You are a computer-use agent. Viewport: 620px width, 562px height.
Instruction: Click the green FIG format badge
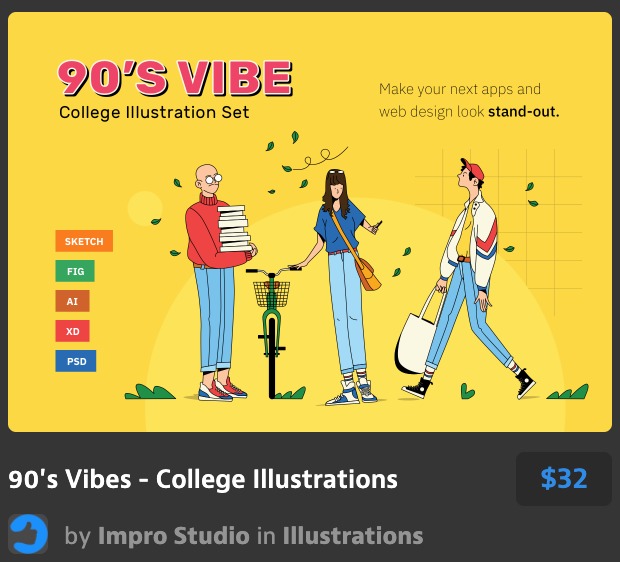point(75,271)
